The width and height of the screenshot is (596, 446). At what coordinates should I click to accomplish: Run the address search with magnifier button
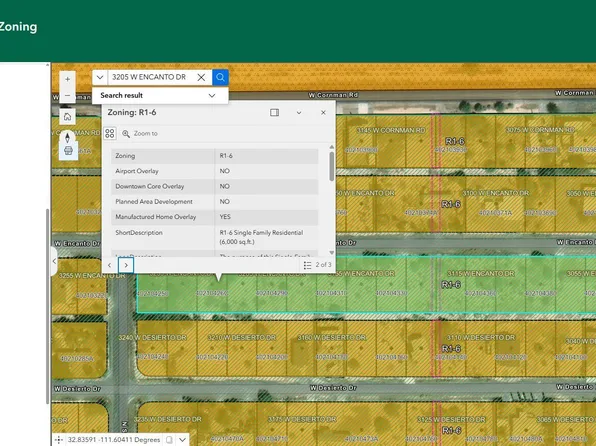point(220,77)
